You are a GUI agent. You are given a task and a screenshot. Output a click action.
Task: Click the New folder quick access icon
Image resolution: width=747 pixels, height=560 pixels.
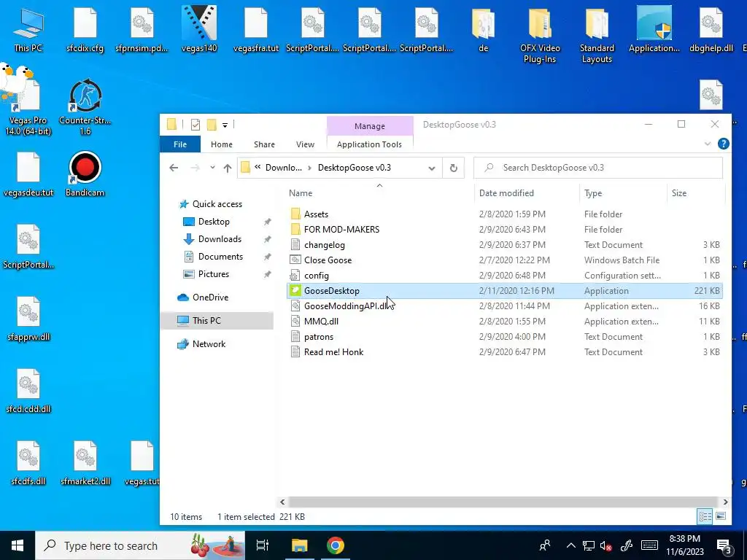tap(212, 125)
